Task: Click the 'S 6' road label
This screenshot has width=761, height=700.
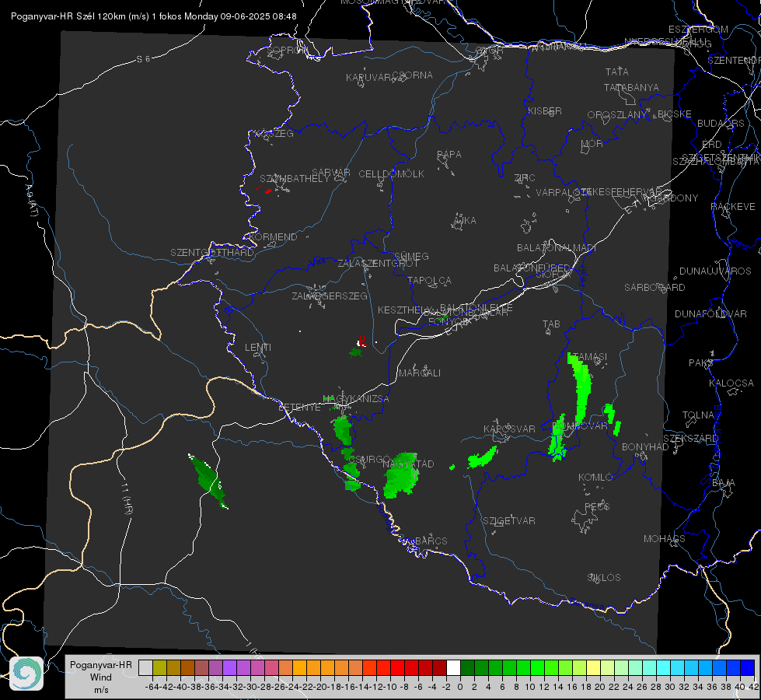Action: click(143, 59)
